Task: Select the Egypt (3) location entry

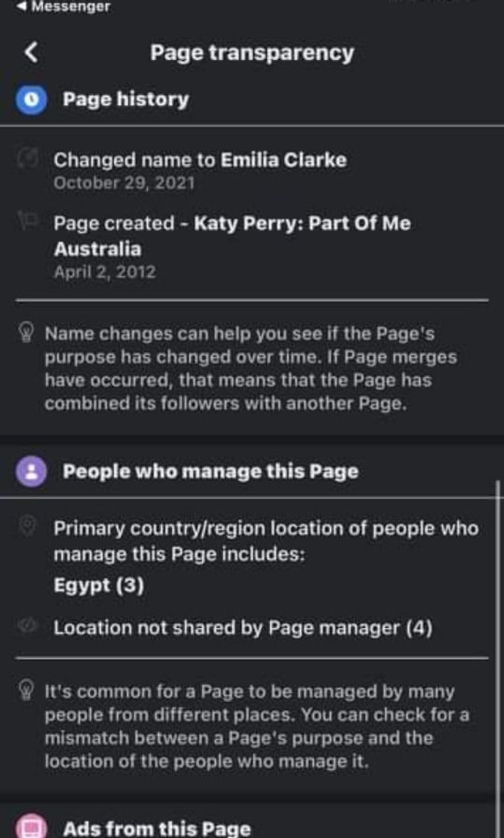Action: (98, 586)
